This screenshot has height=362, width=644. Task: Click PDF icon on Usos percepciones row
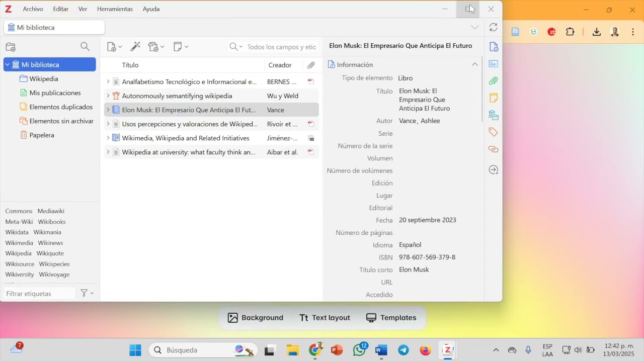click(x=311, y=124)
